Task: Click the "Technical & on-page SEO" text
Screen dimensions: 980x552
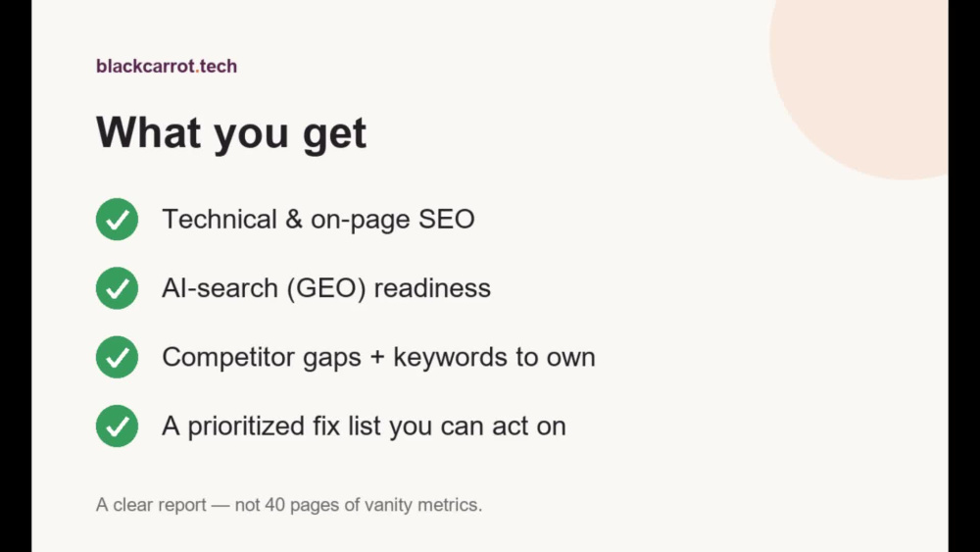Action: click(318, 220)
